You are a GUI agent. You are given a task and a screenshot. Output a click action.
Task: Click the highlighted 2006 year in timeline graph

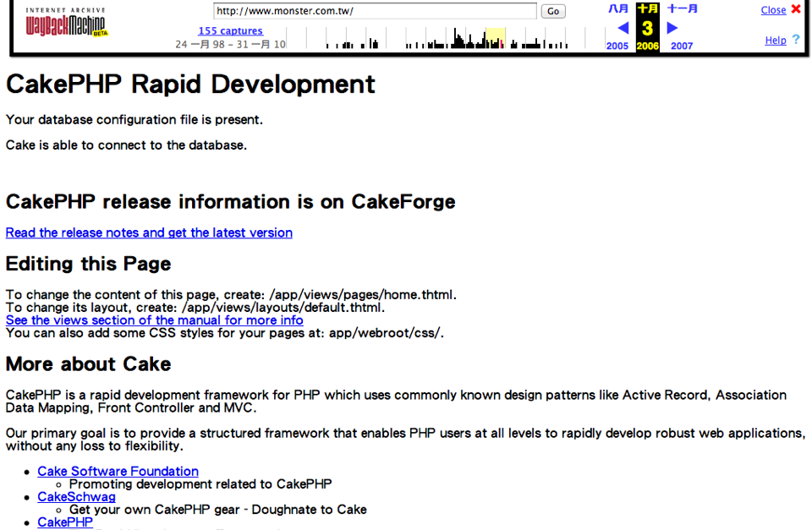pyautogui.click(x=496, y=38)
